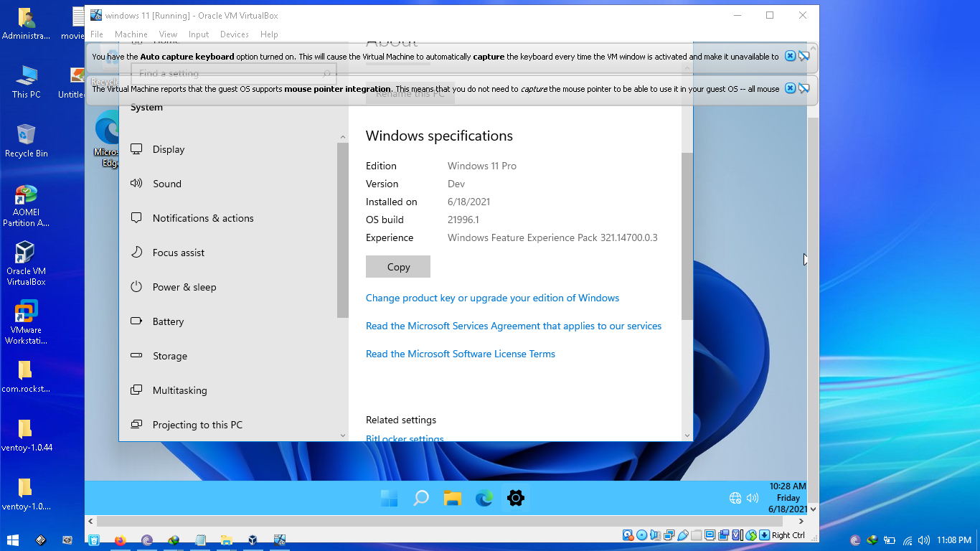Click the VirtualBox audio status icon
The image size is (980, 551).
(655, 535)
